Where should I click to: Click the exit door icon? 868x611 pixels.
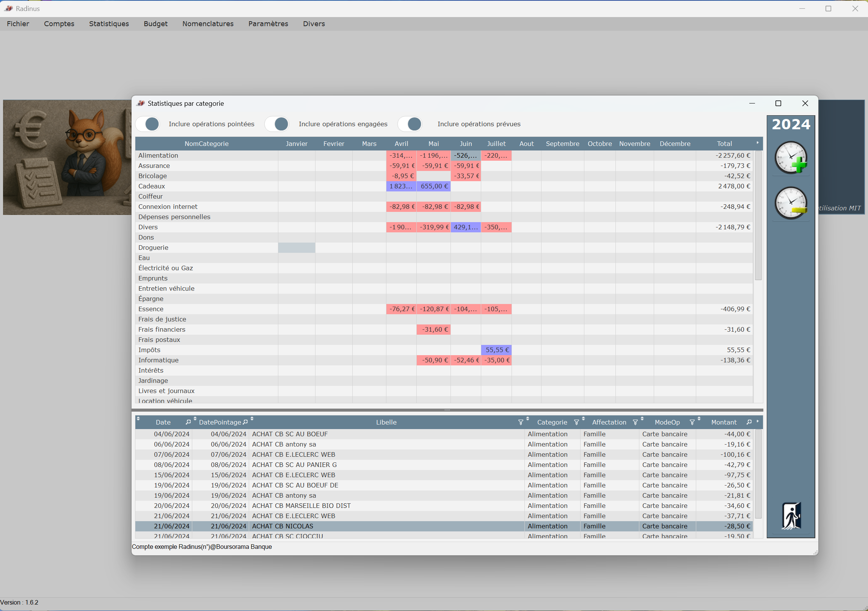click(x=791, y=515)
